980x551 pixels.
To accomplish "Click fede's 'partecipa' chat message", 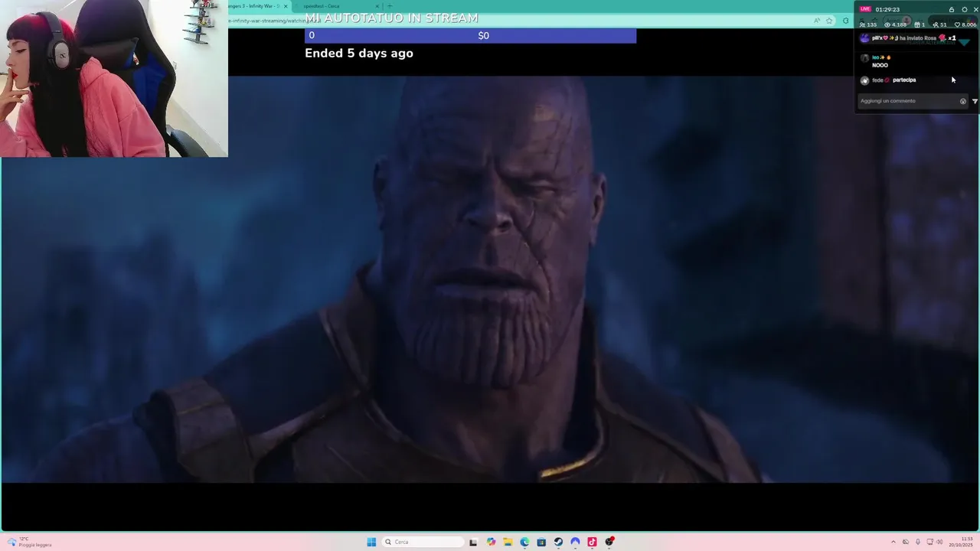I will [x=904, y=80].
